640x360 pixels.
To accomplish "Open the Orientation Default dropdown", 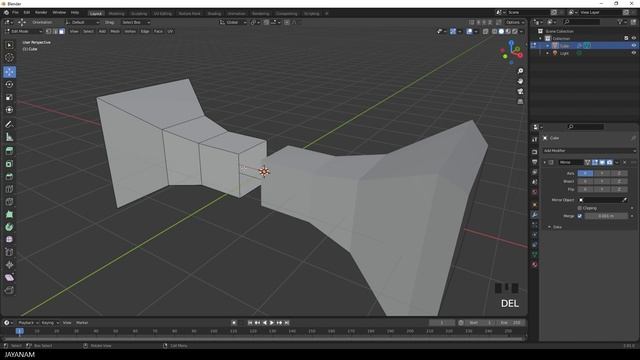I will coord(82,22).
